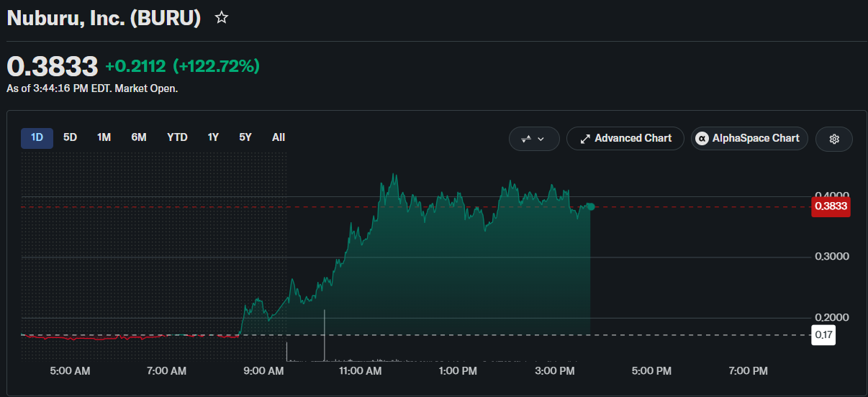
Task: Click the 3:00 PM axis label
Action: click(554, 371)
